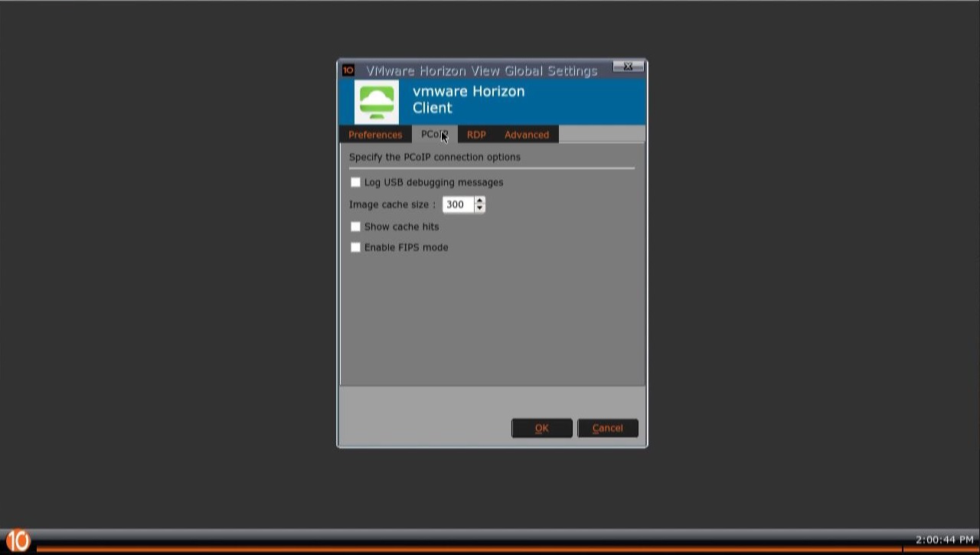This screenshot has width=980, height=555.
Task: Enable FIPS mode checkbox
Action: 355,247
